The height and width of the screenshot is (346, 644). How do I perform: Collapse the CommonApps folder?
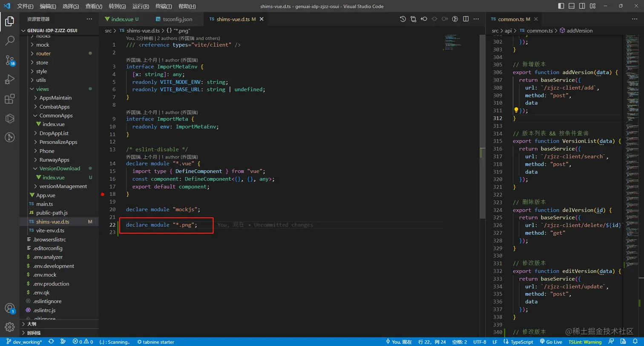click(59, 116)
